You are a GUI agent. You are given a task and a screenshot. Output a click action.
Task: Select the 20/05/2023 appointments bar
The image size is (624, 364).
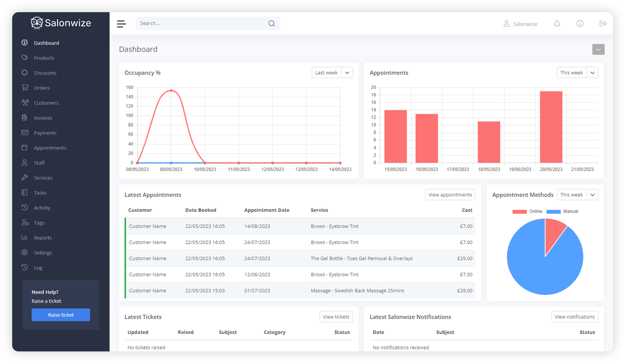click(x=551, y=127)
